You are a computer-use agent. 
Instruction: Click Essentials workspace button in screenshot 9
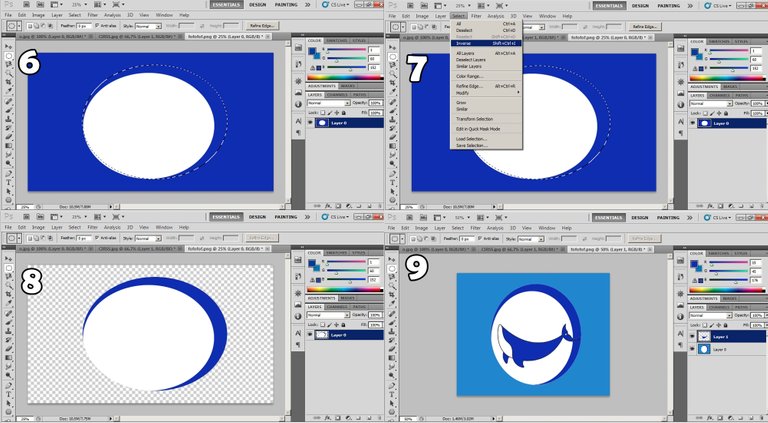click(608, 217)
